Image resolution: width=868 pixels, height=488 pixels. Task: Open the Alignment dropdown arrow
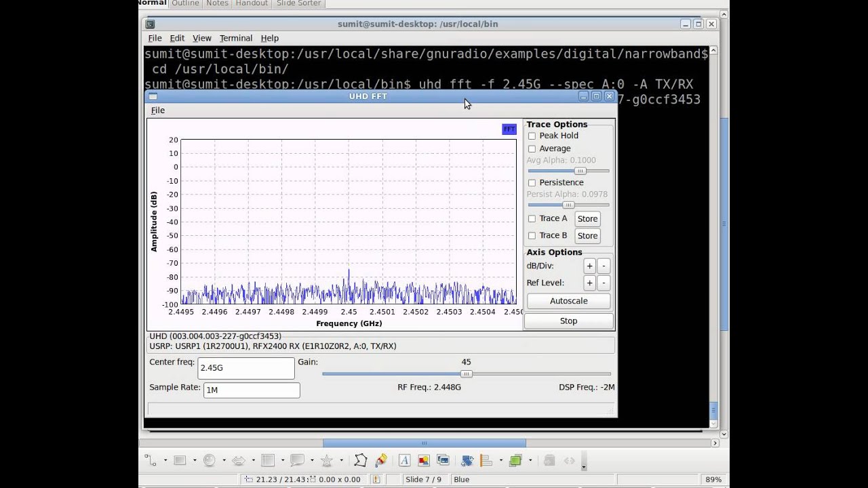500,461
